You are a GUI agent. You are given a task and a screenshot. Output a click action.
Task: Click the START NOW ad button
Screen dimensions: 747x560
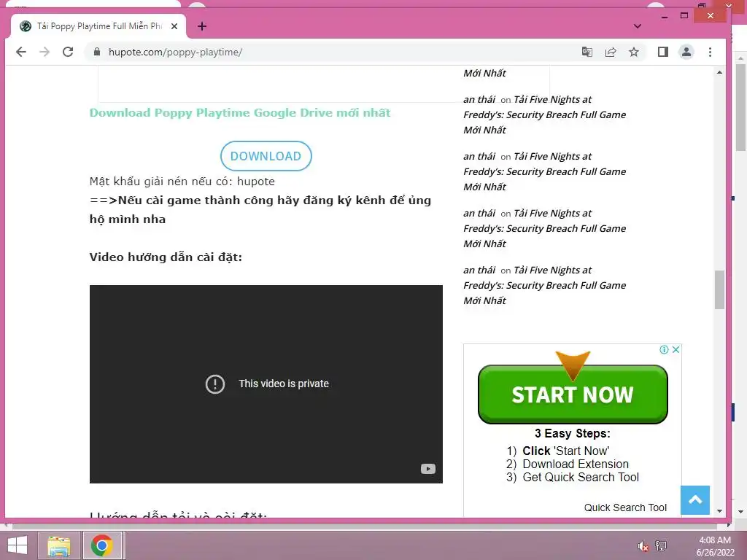click(573, 394)
